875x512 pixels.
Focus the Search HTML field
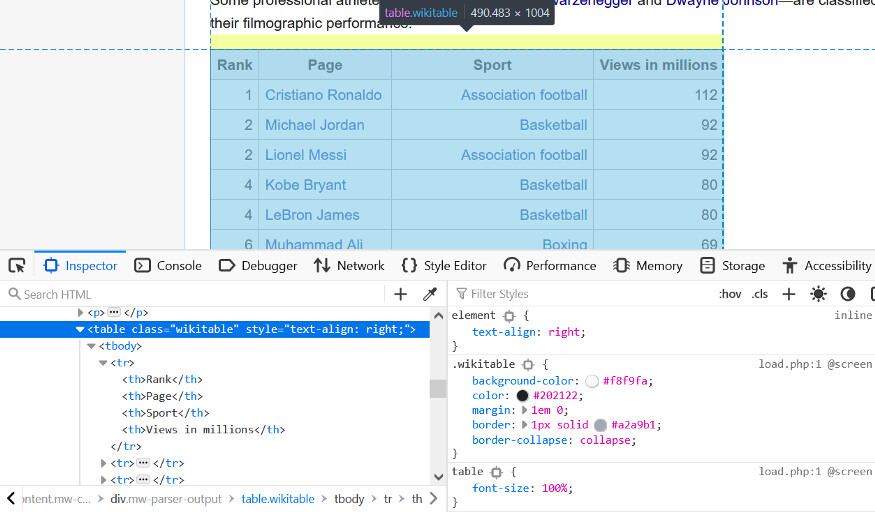tap(190, 294)
